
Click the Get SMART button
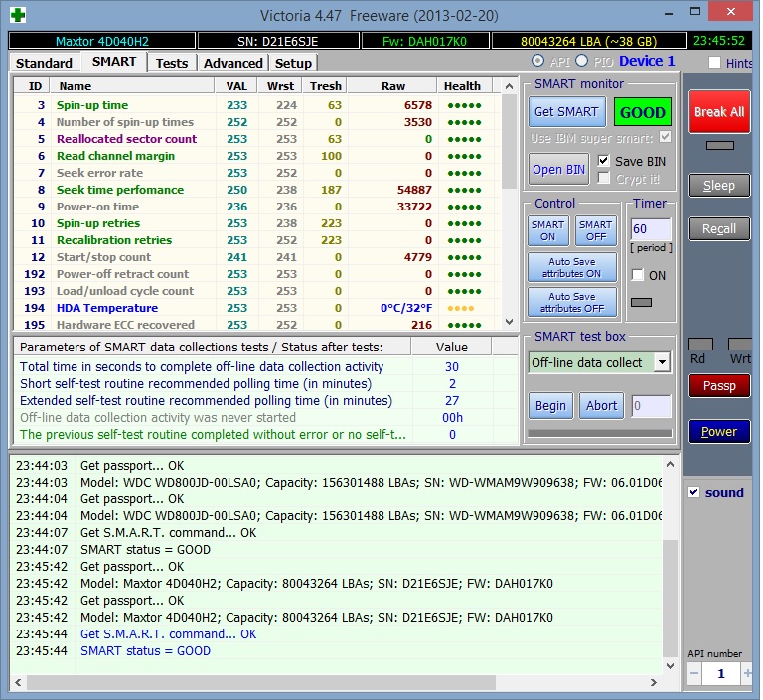click(x=565, y=111)
